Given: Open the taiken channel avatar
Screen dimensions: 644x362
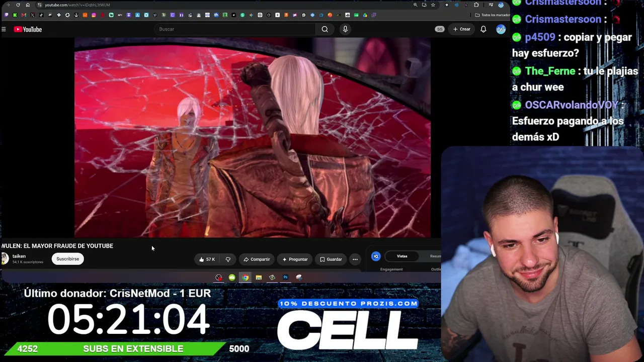Looking at the screenshot, I should pos(5,258).
